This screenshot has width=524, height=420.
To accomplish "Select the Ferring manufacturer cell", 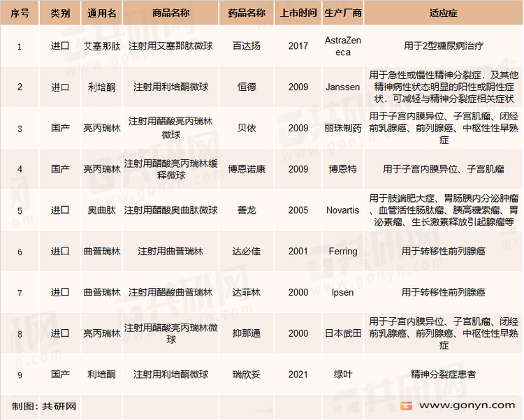I will (343, 251).
